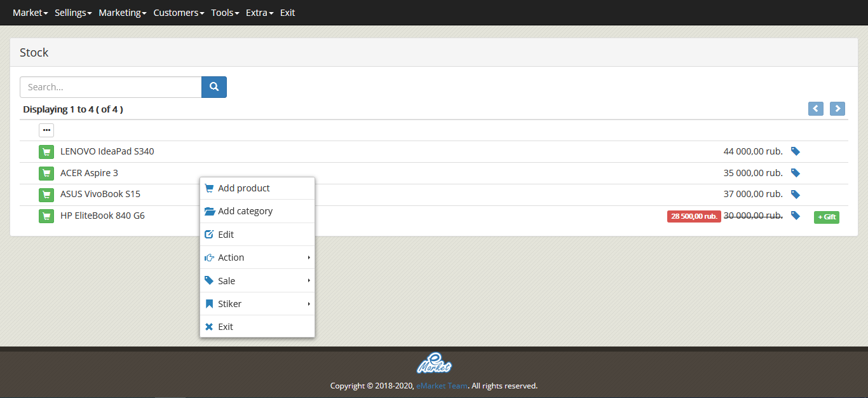This screenshot has width=868, height=398.
Task: Click the blue tag icon on HP EliteBook row
Action: (x=795, y=216)
